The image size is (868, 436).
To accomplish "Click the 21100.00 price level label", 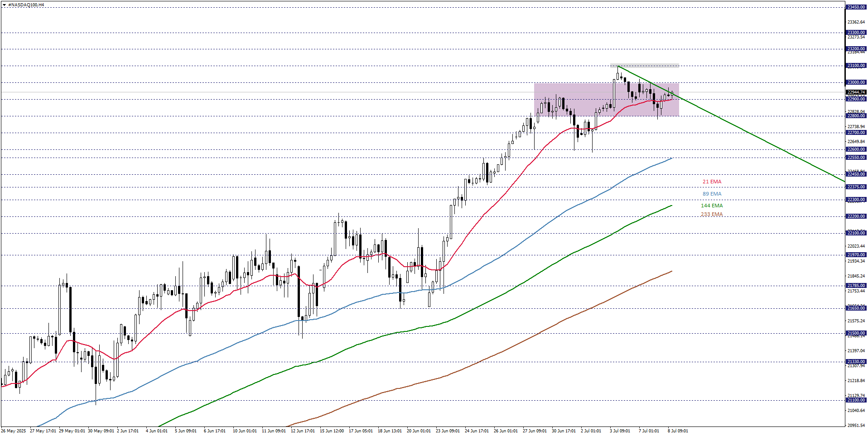I will (x=856, y=400).
